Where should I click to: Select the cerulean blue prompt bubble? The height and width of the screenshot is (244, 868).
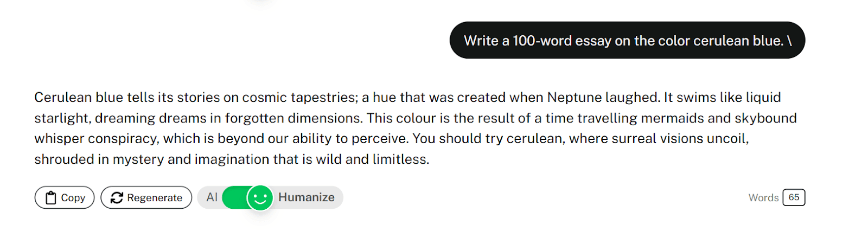pos(627,40)
